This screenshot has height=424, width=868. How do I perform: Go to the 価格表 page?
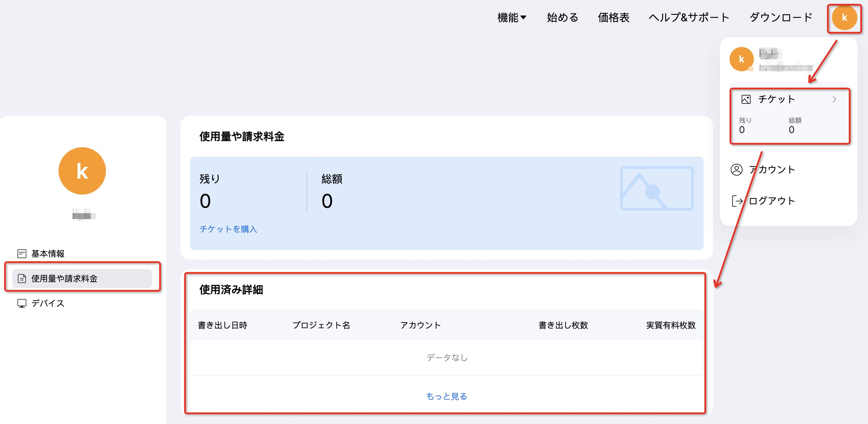click(613, 17)
